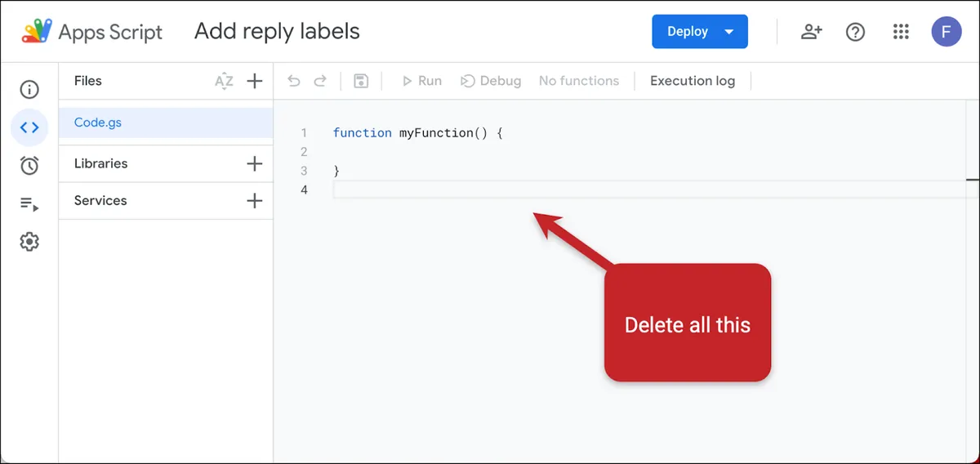Rename project title Add reply labels
The height and width of the screenshot is (464, 980).
(x=277, y=32)
